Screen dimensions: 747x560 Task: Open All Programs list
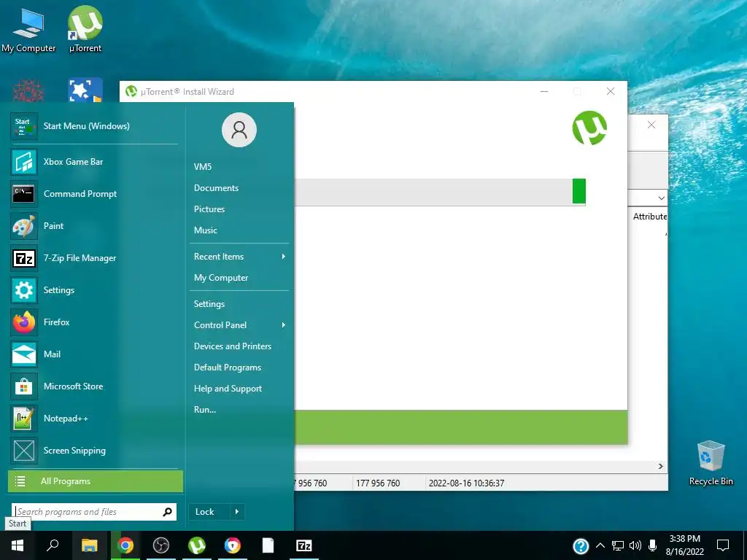[x=96, y=481]
